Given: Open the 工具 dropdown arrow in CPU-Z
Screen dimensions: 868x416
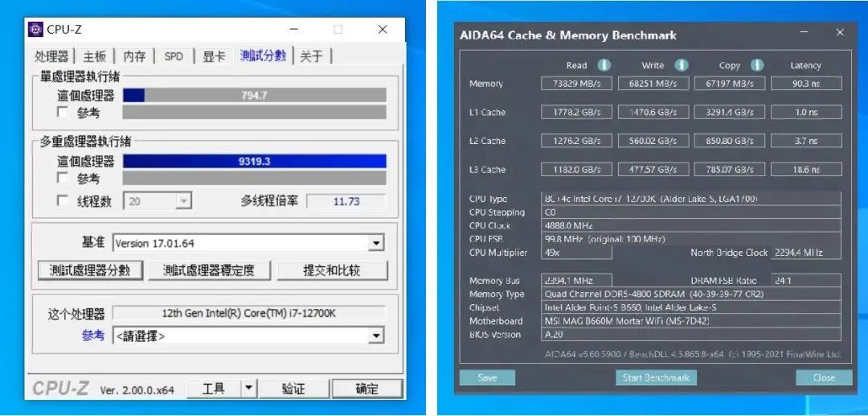Looking at the screenshot, I should [249, 389].
